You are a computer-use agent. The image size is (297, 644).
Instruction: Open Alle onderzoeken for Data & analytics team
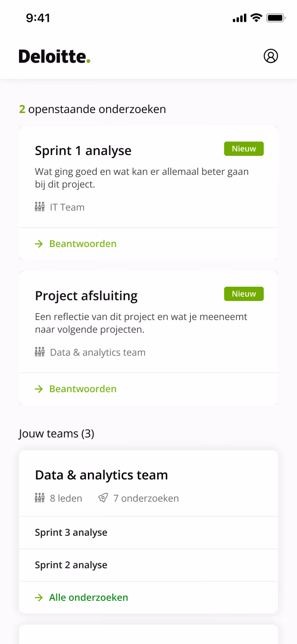click(88, 597)
